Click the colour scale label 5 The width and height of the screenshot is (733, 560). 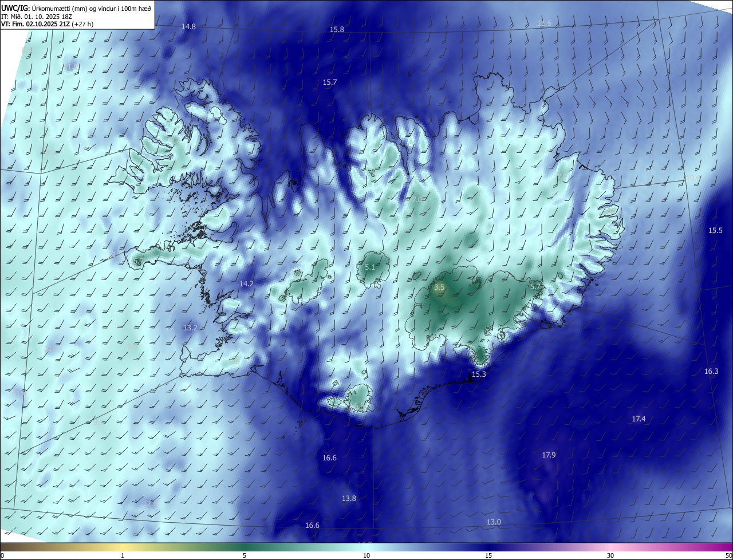245,556
